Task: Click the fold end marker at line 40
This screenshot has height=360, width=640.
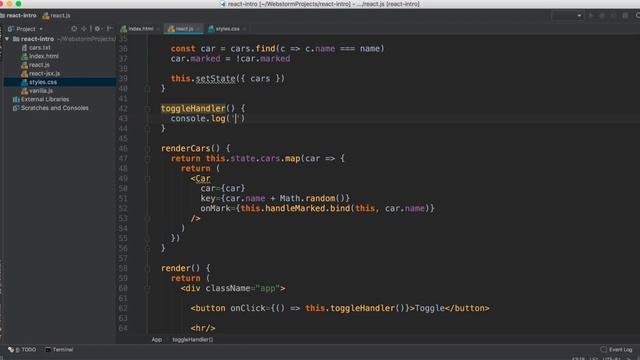Action: click(147, 89)
